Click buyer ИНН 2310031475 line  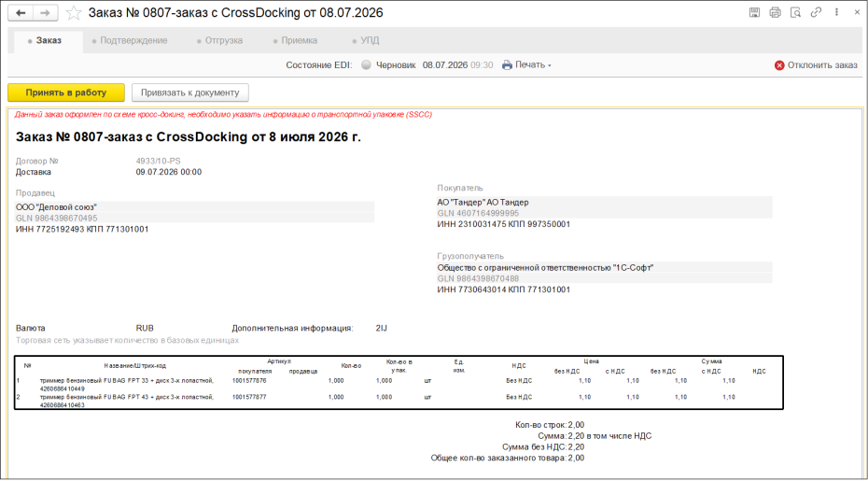click(504, 224)
